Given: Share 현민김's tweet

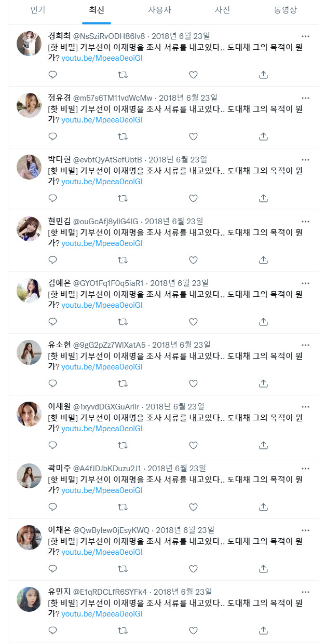Looking at the screenshot, I should pos(263,259).
